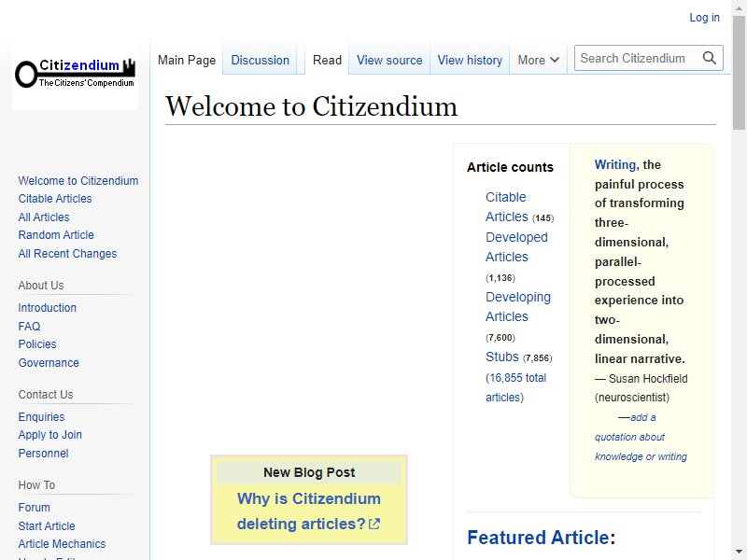The width and height of the screenshot is (747, 560).
Task: Click the 16,855 total articles link
Action: pyautogui.click(x=518, y=387)
